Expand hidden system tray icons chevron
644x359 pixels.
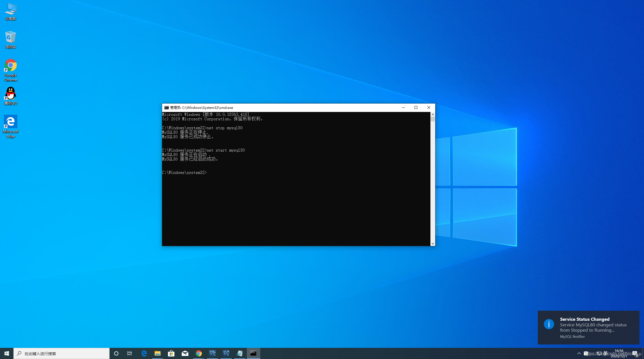(x=579, y=353)
